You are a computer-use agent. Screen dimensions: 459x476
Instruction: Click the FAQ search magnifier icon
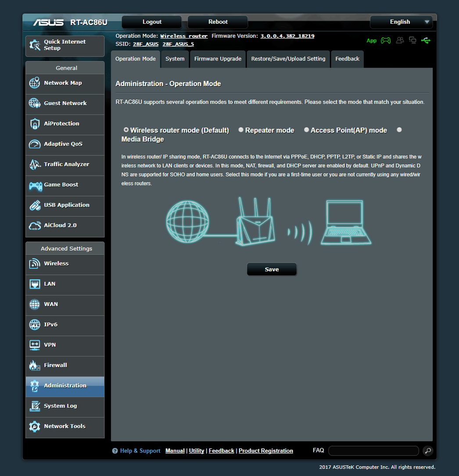pyautogui.click(x=428, y=451)
